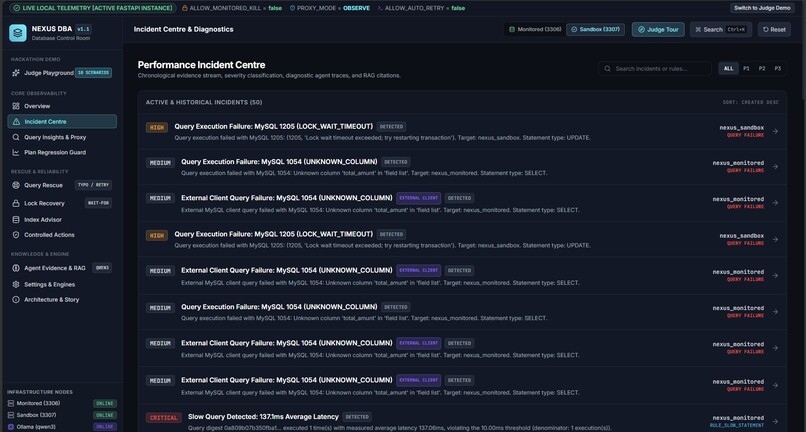The image size is (806, 432).
Task: Open Lock Recovery page
Action: point(62,203)
